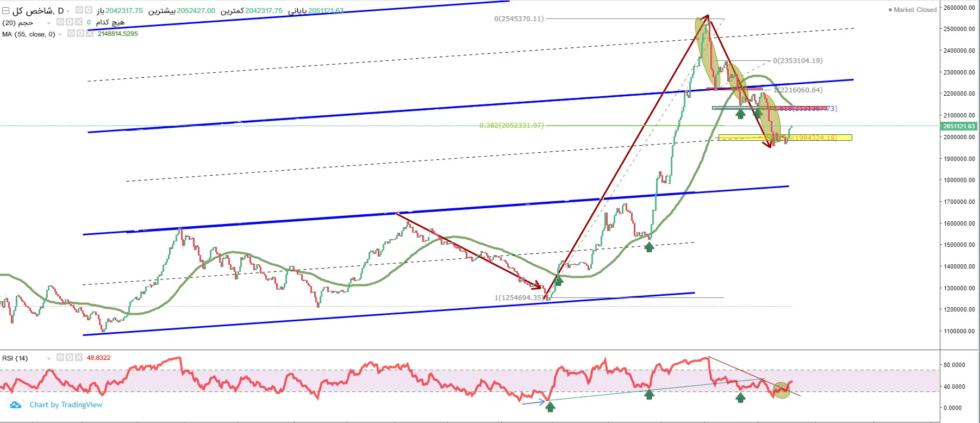Click the current price label 2051121.63 on axis
The width and height of the screenshot is (980, 423).
tap(959, 126)
